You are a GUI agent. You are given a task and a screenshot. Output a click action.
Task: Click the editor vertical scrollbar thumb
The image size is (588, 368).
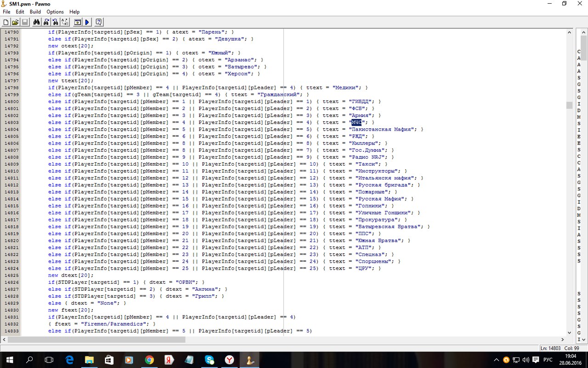570,105
